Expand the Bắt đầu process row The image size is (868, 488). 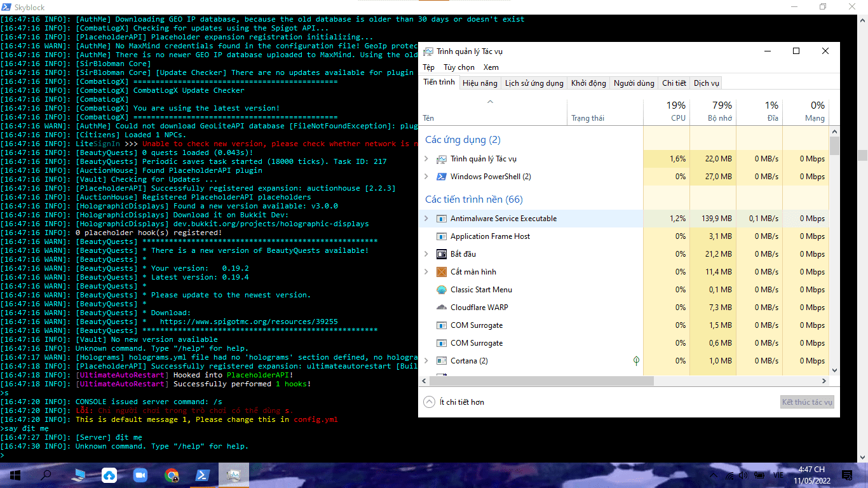click(x=426, y=254)
